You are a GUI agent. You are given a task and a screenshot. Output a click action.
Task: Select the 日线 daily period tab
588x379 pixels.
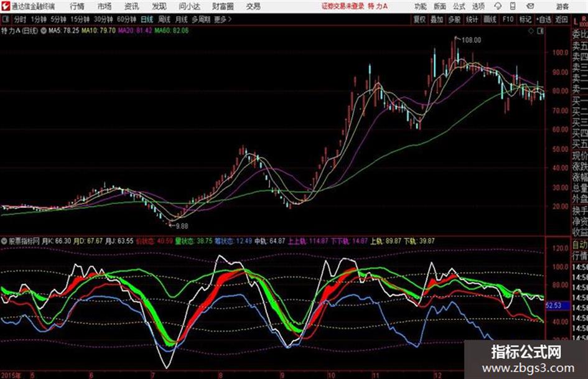coord(147,19)
